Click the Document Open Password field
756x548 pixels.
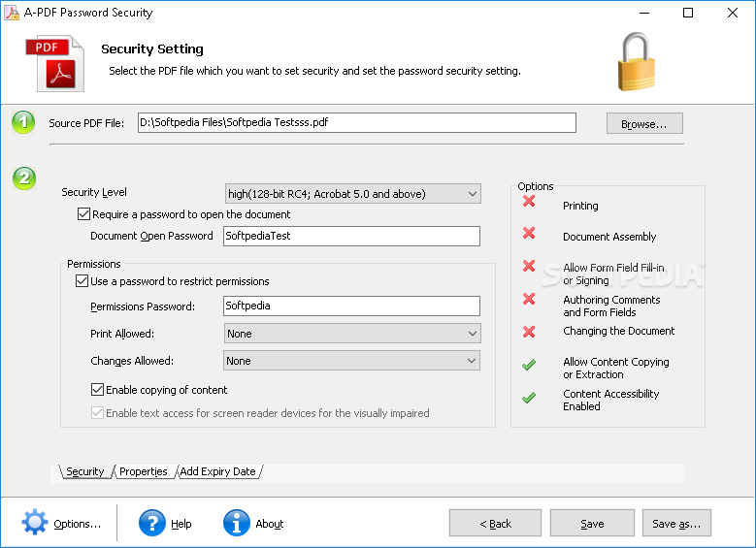tap(351, 236)
